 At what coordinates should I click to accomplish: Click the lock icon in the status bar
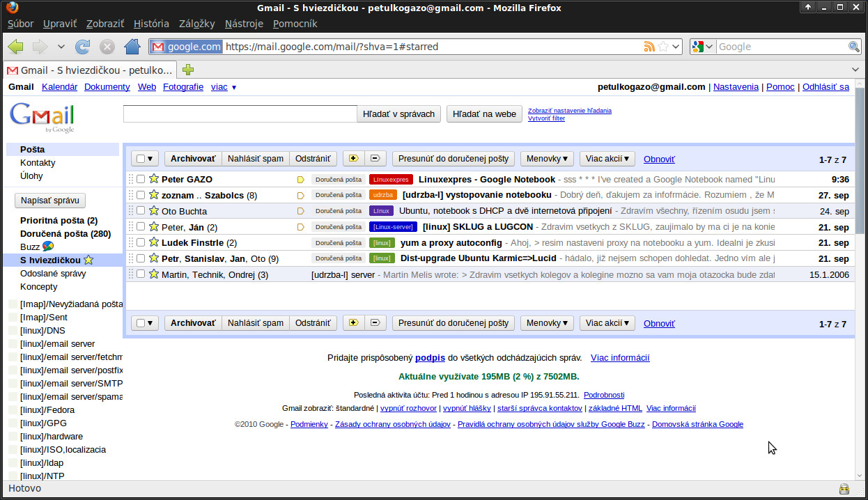coord(844,489)
